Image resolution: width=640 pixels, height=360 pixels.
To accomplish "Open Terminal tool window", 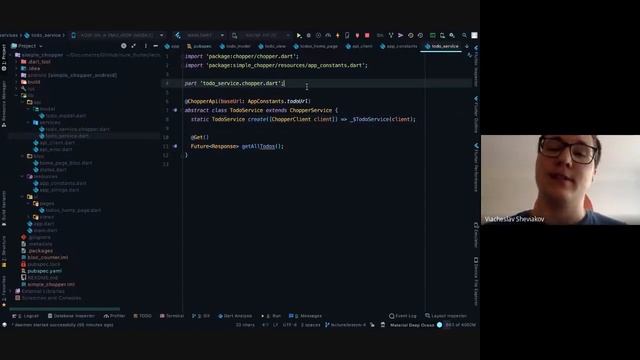I will pyautogui.click(x=172, y=316).
